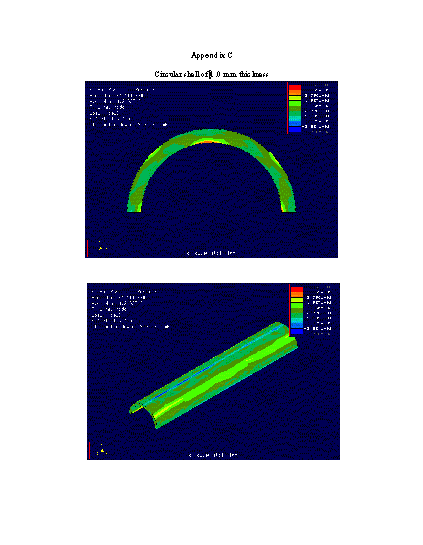Click the bright green swatch in the bottom legend
The height and width of the screenshot is (545, 423).
(297, 306)
